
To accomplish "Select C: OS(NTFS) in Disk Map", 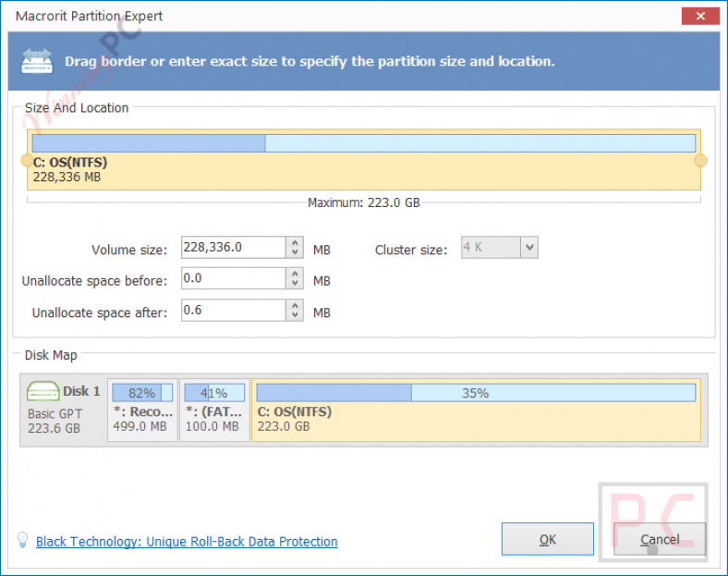I will 476,410.
